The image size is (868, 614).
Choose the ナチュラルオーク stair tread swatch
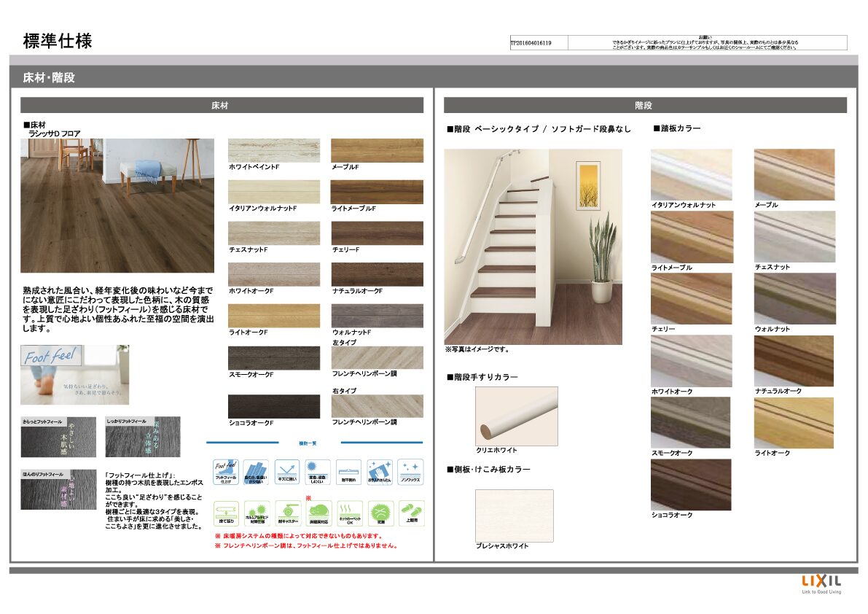[x=794, y=361]
